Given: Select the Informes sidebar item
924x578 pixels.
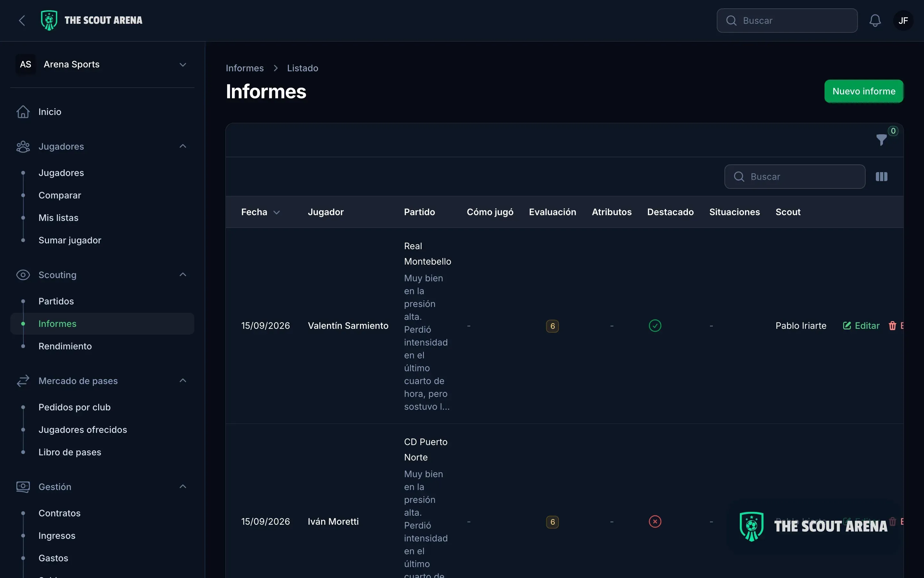Looking at the screenshot, I should point(102,324).
